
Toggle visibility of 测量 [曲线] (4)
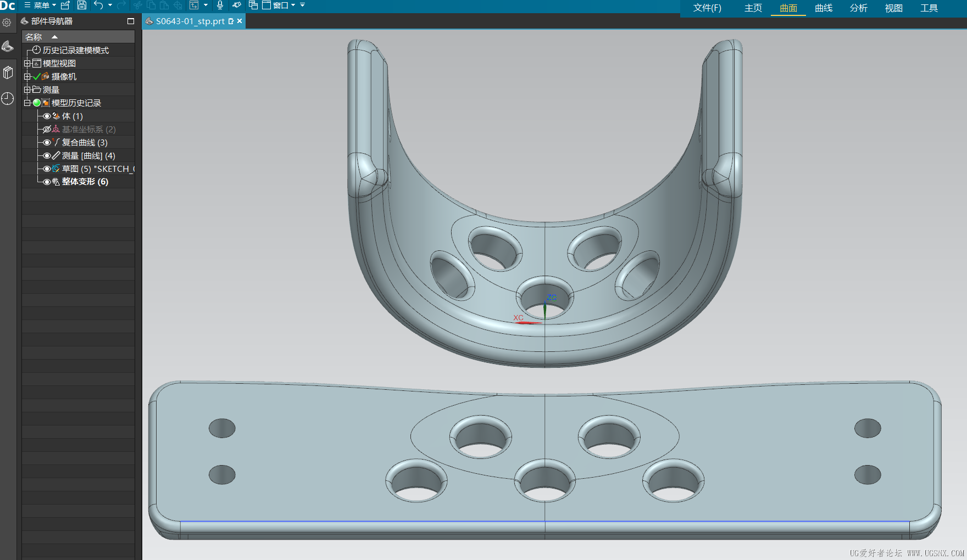[47, 155]
